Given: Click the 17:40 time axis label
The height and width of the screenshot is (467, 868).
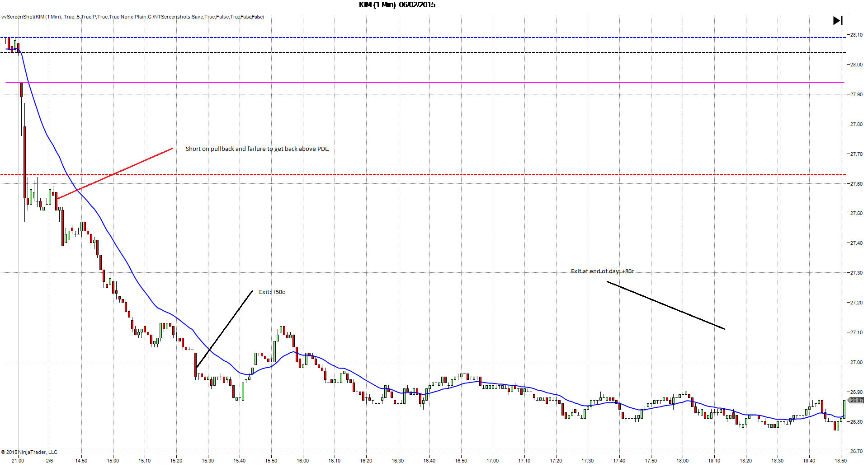Looking at the screenshot, I should [x=619, y=461].
